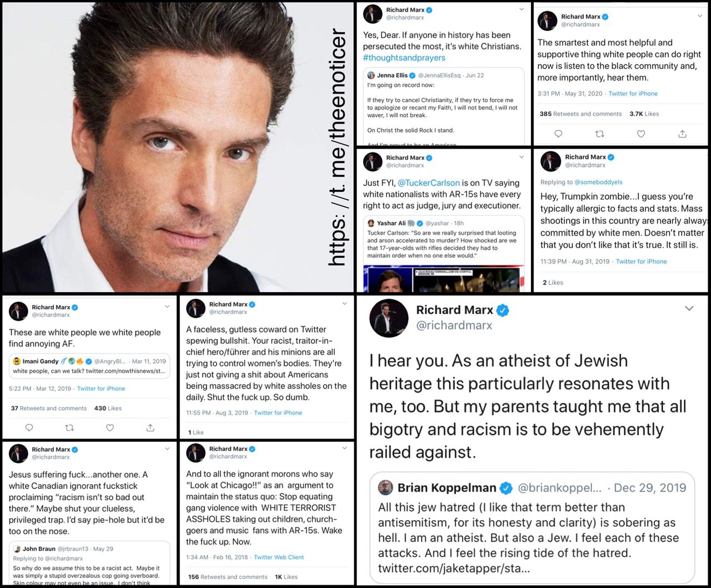Viewport: 711px width, 588px height.
Task: Open chevron menu on Jewish heritage tweet
Action: click(x=689, y=308)
